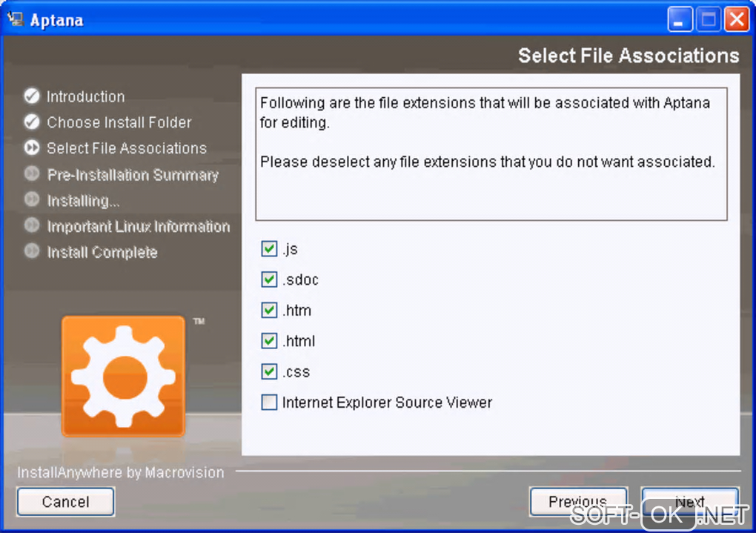The image size is (756, 533).
Task: Enable Internet Explorer Source Viewer checkbox
Action: point(269,403)
